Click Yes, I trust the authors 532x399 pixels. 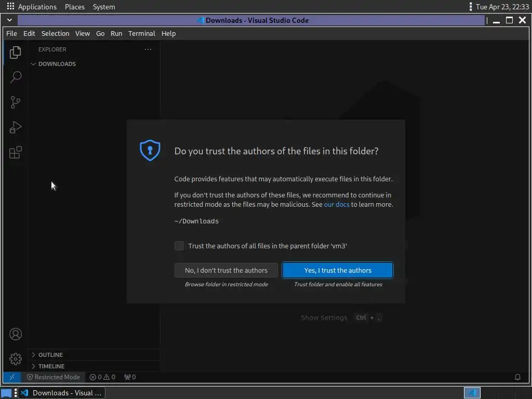pyautogui.click(x=338, y=270)
